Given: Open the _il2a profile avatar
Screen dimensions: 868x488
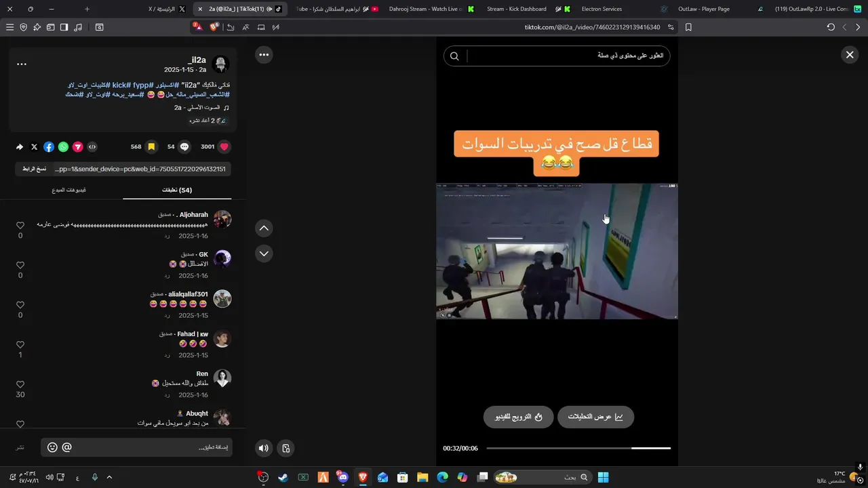Looking at the screenshot, I should click(220, 64).
